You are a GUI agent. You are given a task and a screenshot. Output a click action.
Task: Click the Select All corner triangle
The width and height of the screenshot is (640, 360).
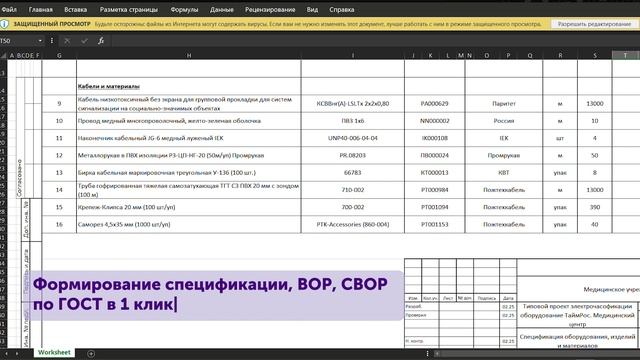pyautogui.click(x=4, y=55)
